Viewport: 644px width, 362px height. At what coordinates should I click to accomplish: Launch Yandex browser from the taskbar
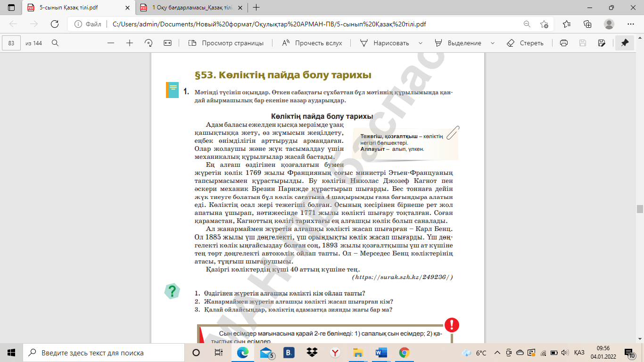click(335, 353)
